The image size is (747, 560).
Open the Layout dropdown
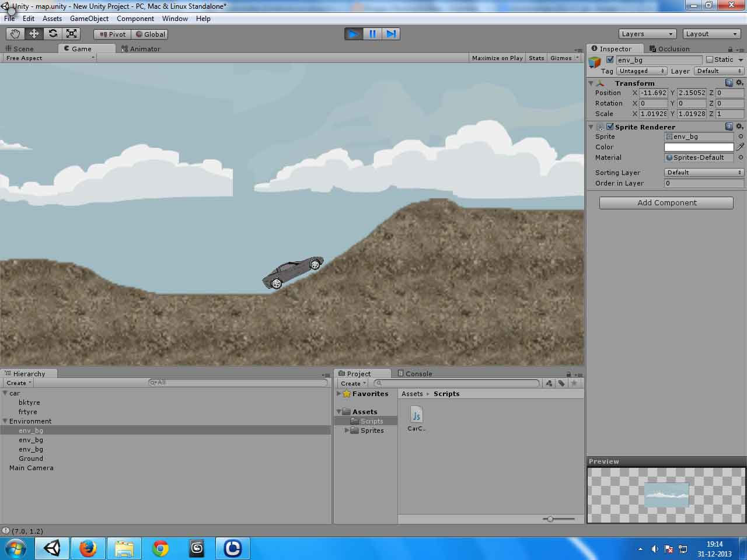[711, 34]
